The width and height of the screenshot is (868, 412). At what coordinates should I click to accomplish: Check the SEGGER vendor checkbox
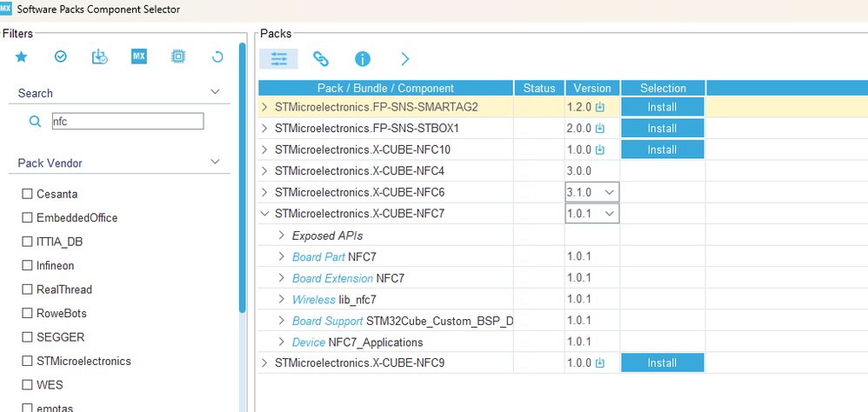tap(27, 336)
